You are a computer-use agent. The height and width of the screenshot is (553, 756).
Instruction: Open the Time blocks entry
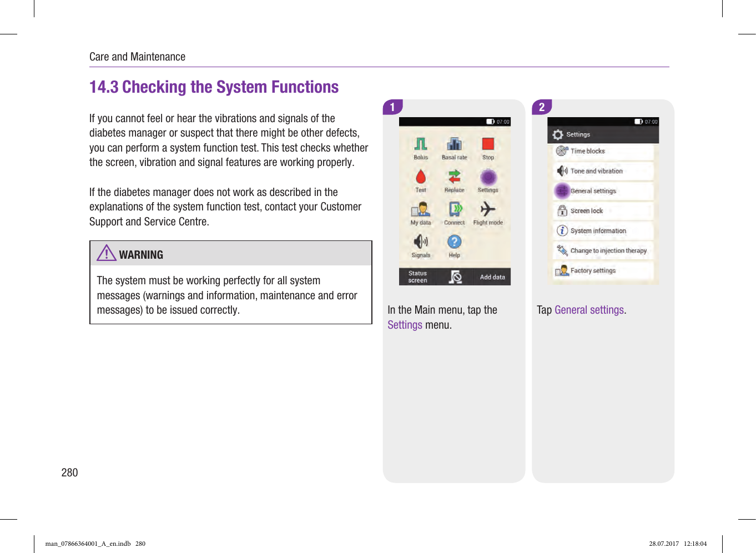[603, 151]
